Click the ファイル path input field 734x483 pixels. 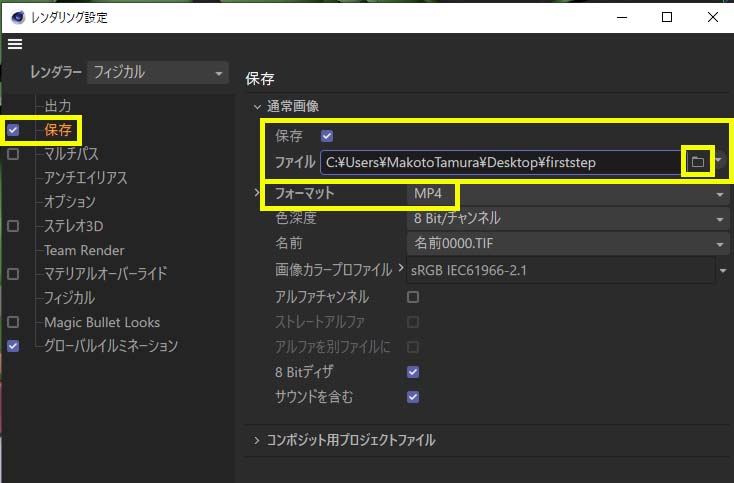(500, 162)
